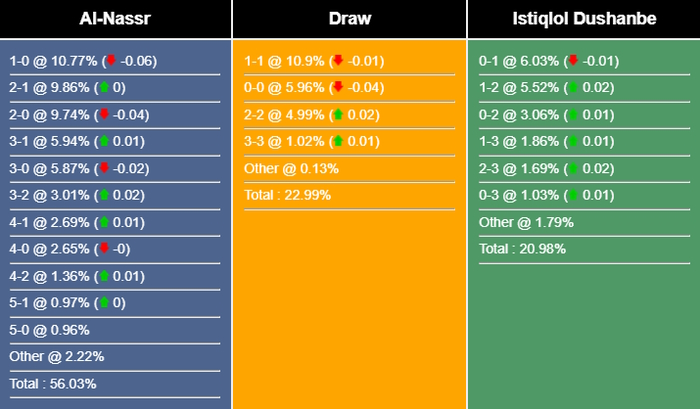The image size is (700, 409).
Task: Click red down arrow beside 0-0 draw
Action: click(x=338, y=88)
